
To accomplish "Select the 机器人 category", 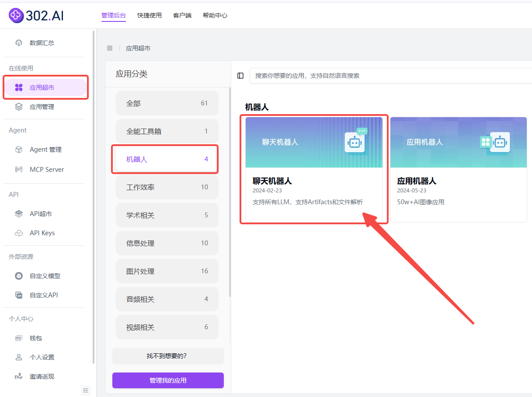I will pyautogui.click(x=167, y=159).
